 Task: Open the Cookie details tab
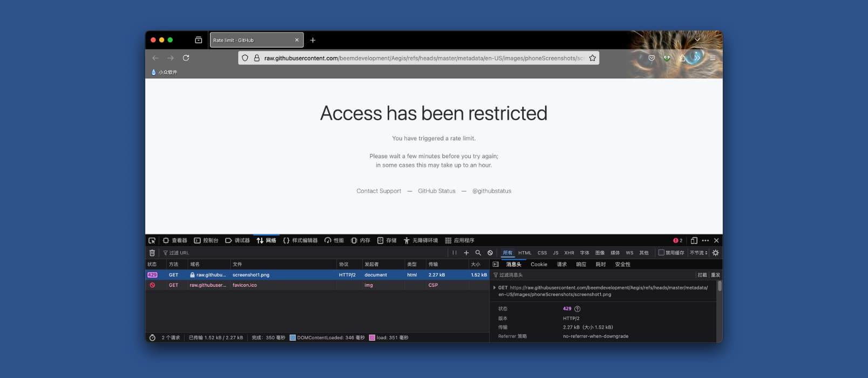point(539,264)
